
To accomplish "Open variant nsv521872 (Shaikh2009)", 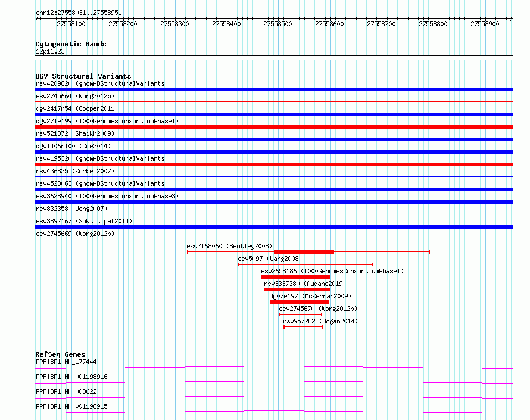I will coord(75,133).
